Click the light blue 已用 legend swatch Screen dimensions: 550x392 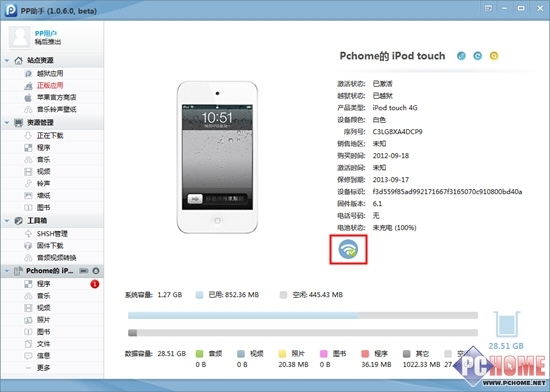(200, 295)
